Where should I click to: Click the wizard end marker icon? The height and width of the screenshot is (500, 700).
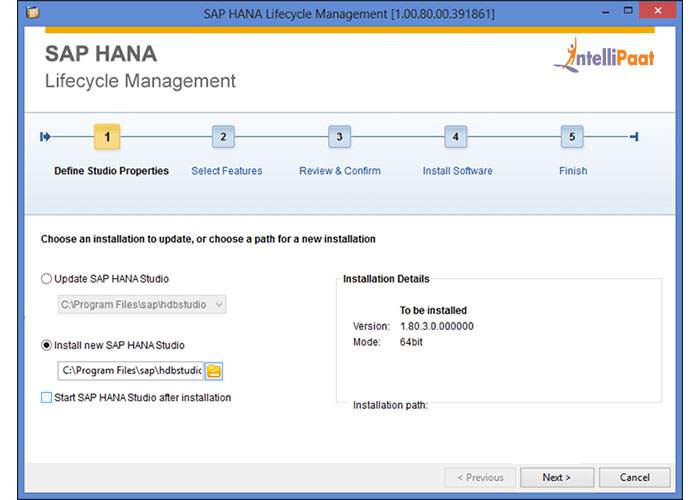click(x=634, y=137)
